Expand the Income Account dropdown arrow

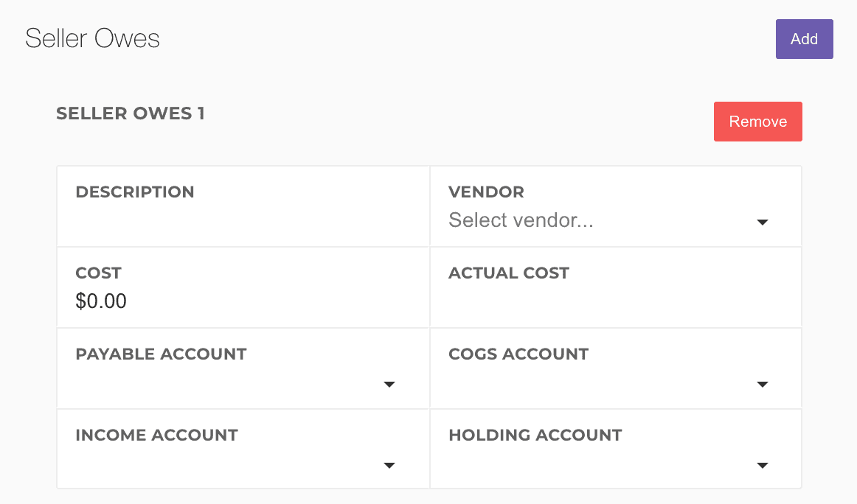tap(390, 465)
